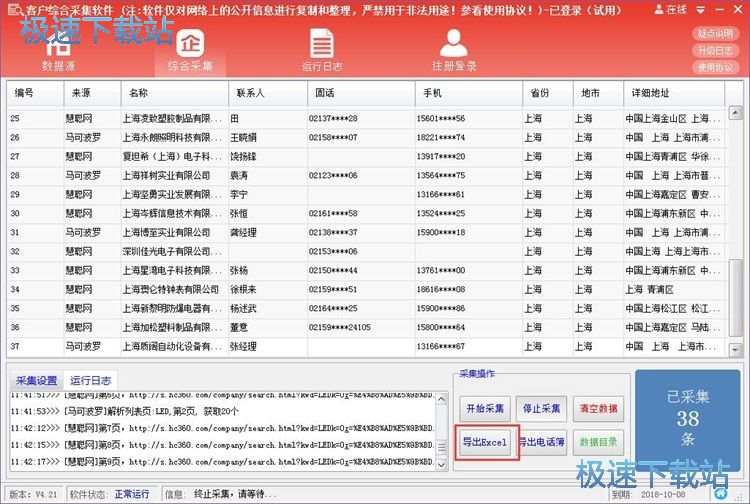
Task: Switch to the 采集设置 tab
Action: pos(37,381)
